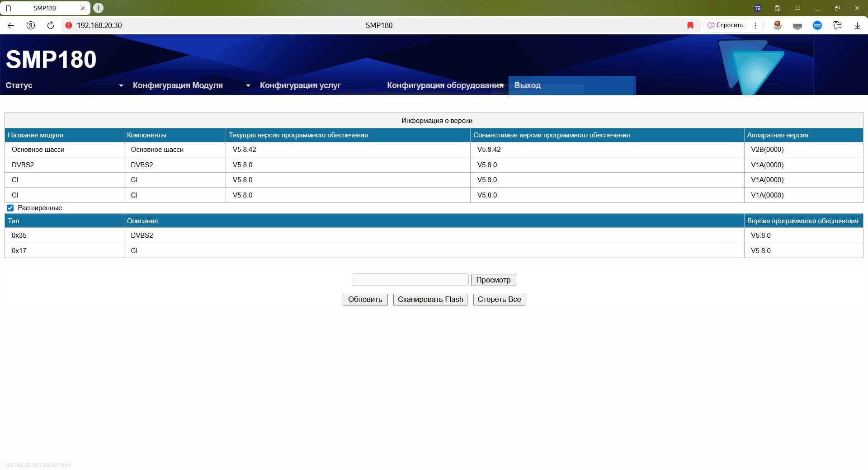Open the three-dot menu beside Спросить
Viewport: 868px width, 470px height.
coord(755,25)
